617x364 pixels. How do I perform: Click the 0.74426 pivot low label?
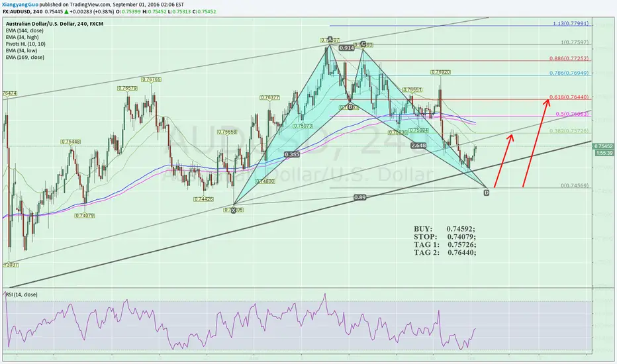point(203,199)
